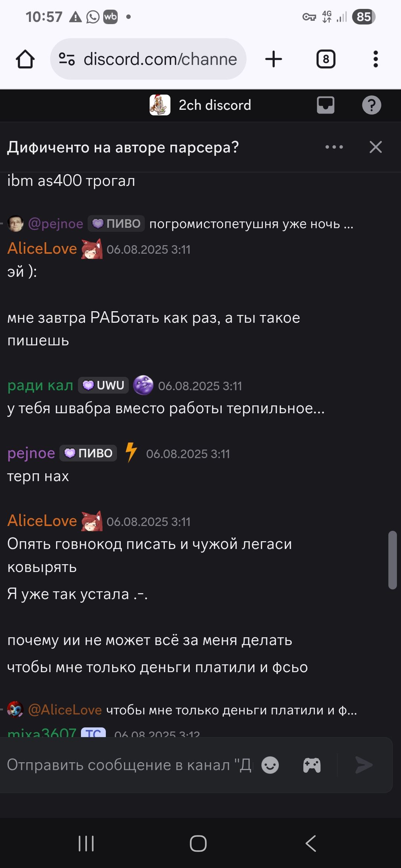Tap the send message arrow icon
401x868 pixels.
pos(364,765)
